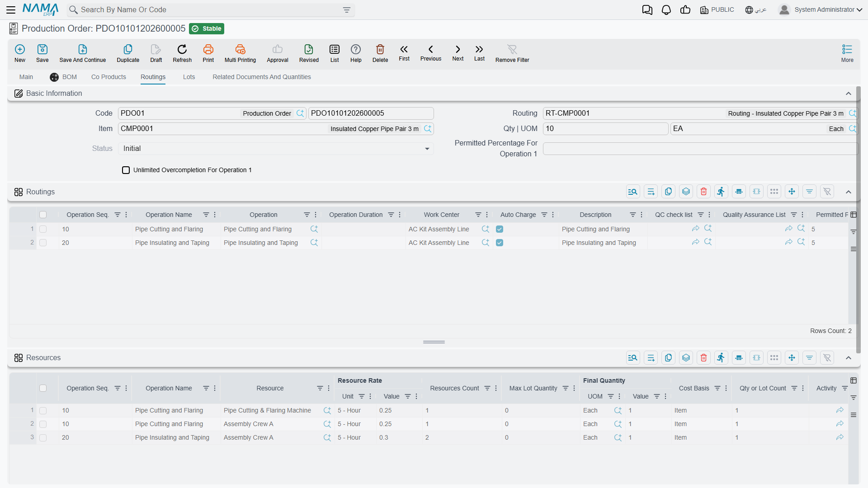Collapse the Routings section

(x=848, y=192)
